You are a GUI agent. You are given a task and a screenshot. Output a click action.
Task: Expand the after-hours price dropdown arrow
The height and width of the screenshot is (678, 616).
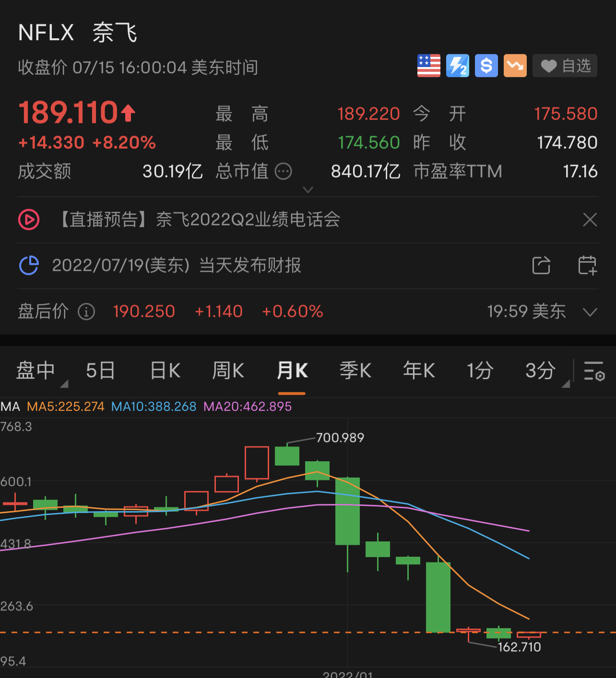590,312
